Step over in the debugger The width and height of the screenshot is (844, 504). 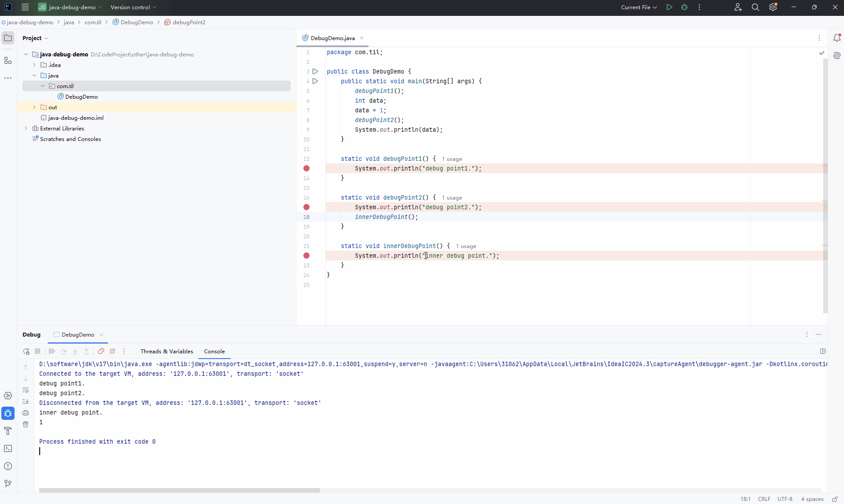pyautogui.click(x=63, y=351)
